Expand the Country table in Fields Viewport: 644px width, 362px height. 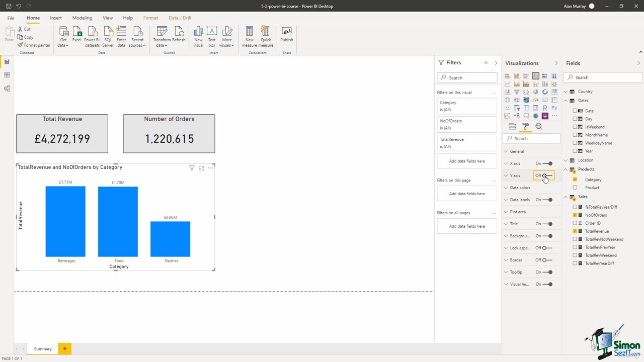tap(566, 92)
